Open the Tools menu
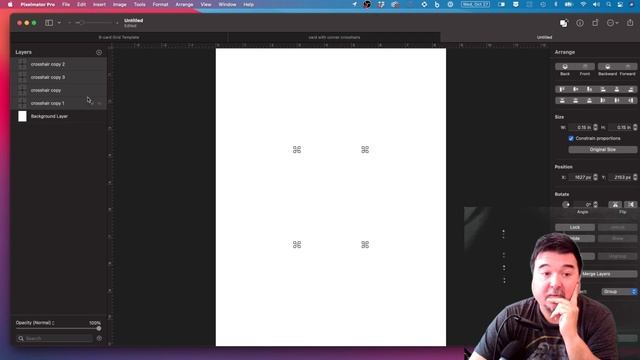The width and height of the screenshot is (640, 360). coord(139,4)
